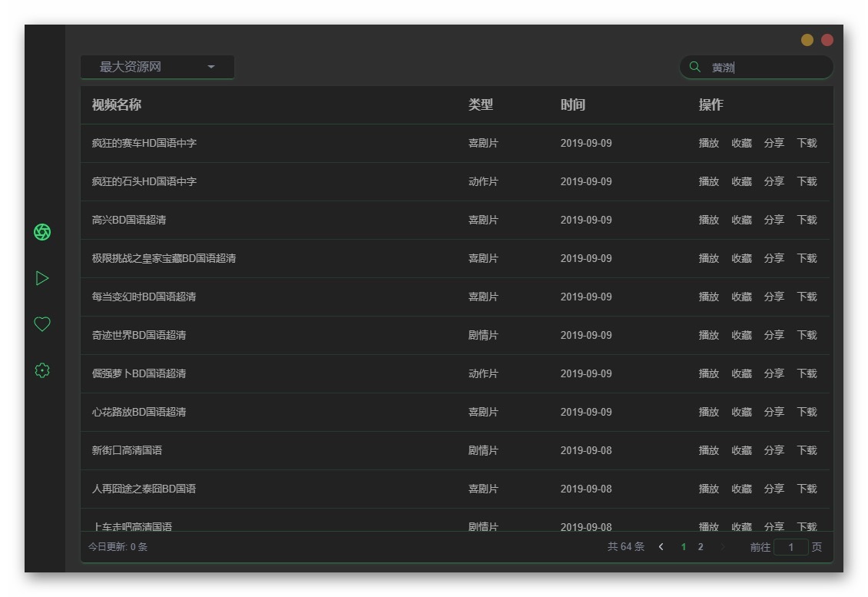868x597 pixels.
Task: Open the player view sidebar icon
Action: (x=42, y=278)
